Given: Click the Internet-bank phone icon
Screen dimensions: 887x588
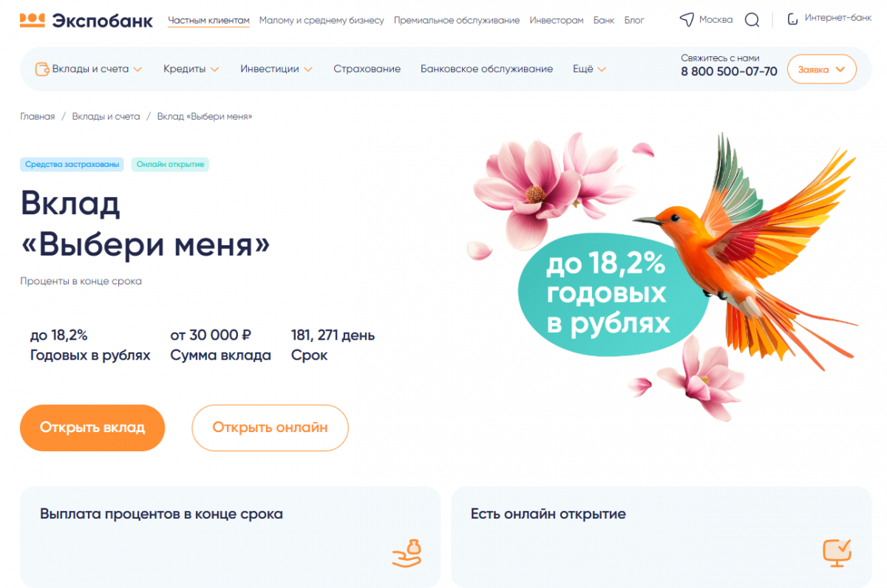Looking at the screenshot, I should pyautogui.click(x=792, y=19).
